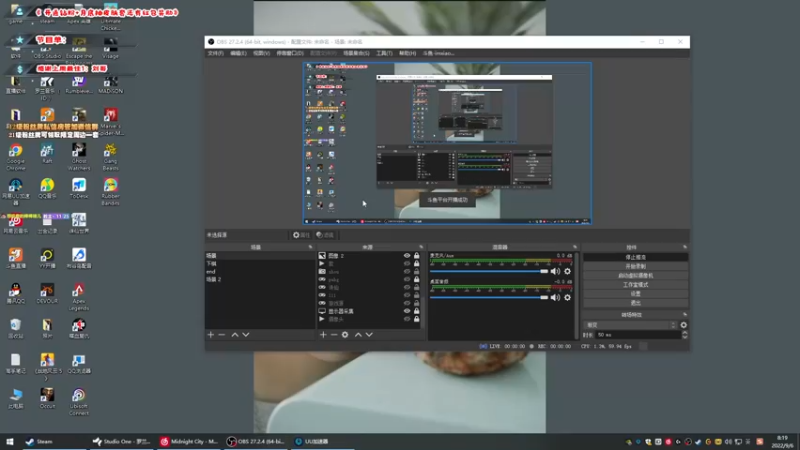Open DEVOUR game desktop shortcut
Screen dimensions: 800x450
pyautogui.click(x=47, y=293)
